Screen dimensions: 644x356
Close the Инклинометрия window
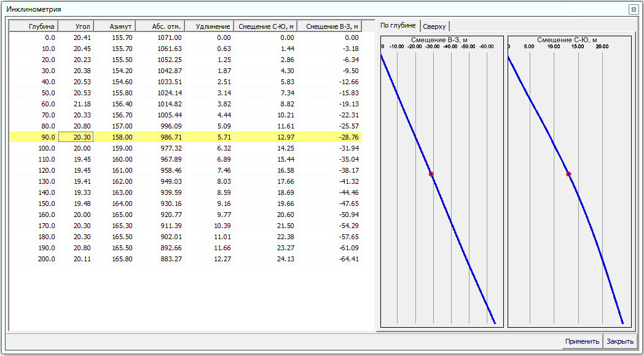click(634, 9)
